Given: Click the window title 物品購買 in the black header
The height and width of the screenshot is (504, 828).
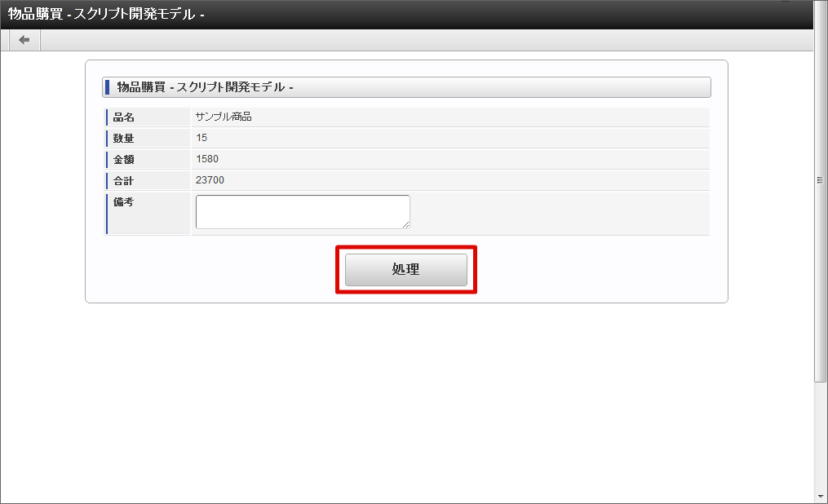Looking at the screenshot, I should pyautogui.click(x=35, y=14).
